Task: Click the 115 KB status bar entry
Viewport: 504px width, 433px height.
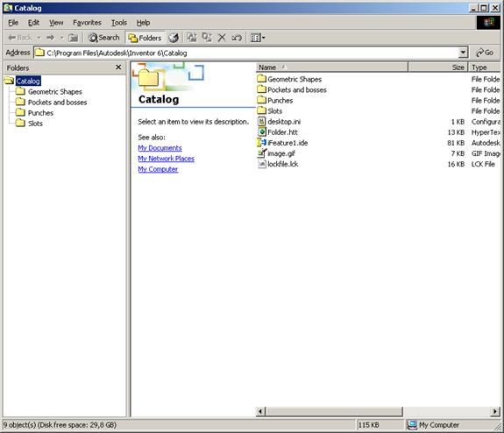Action: tap(368, 425)
